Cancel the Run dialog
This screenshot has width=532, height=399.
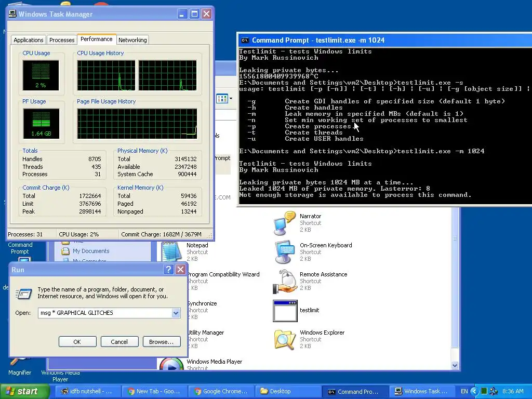[119, 342]
